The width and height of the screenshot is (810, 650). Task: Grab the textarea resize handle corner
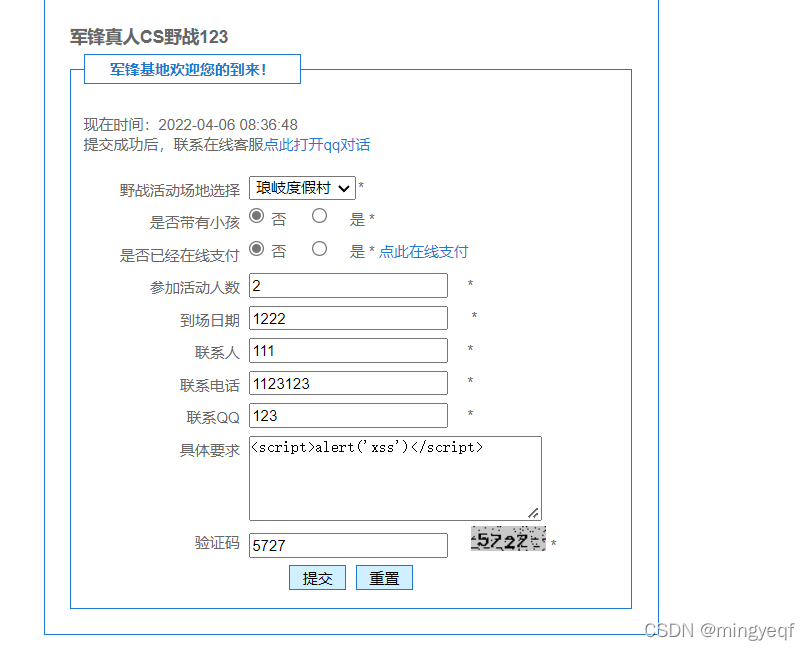tap(534, 513)
